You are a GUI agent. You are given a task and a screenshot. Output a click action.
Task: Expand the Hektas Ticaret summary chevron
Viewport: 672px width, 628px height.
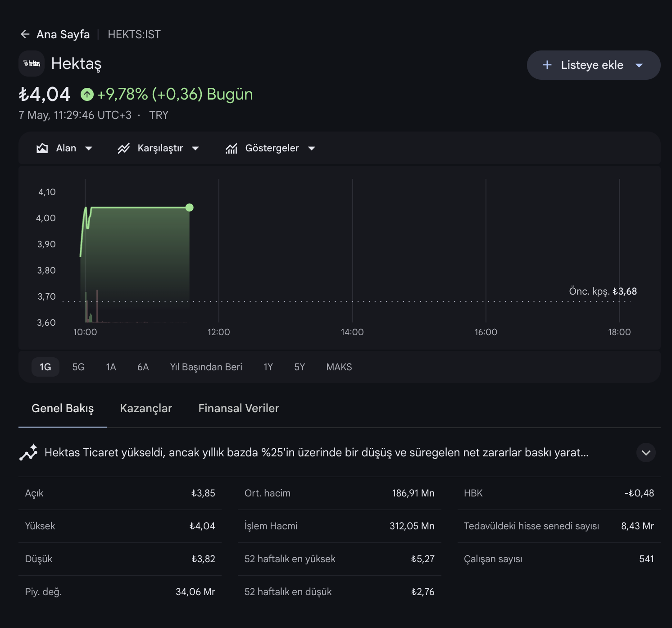(646, 452)
